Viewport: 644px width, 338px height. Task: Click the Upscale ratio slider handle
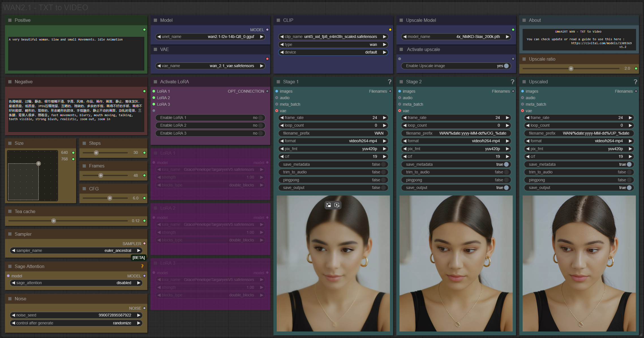(571, 69)
